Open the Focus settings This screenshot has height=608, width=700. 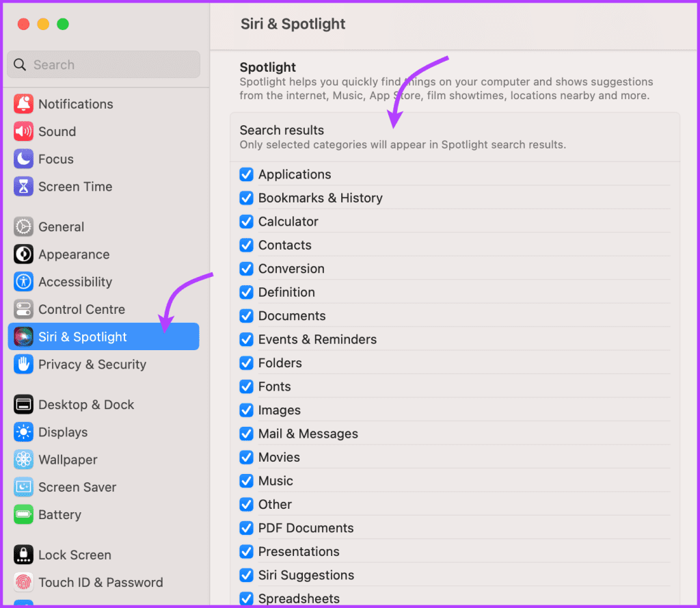pyautogui.click(x=104, y=159)
